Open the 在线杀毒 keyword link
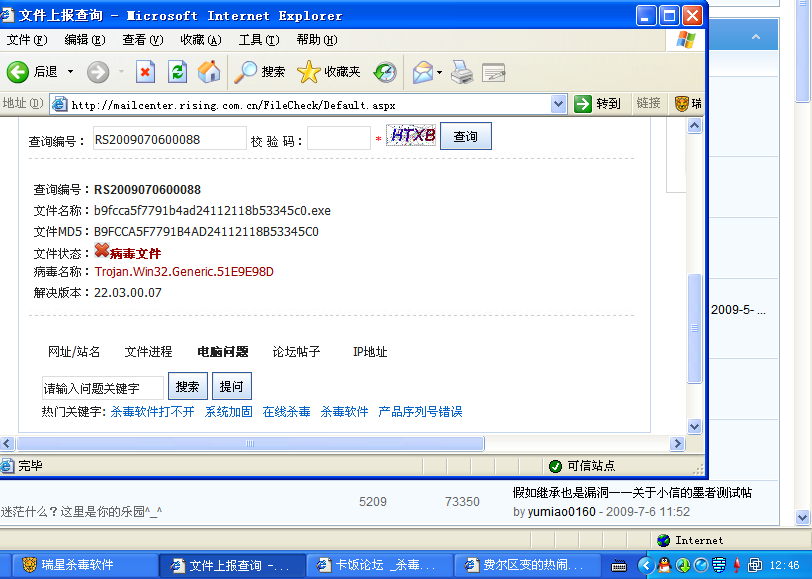This screenshot has height=579, width=812. click(286, 412)
